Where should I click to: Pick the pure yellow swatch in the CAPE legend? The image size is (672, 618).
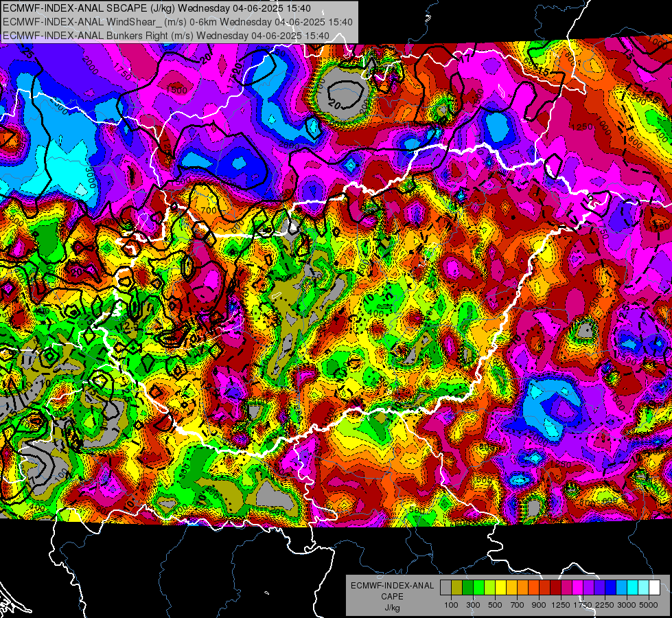click(x=500, y=587)
